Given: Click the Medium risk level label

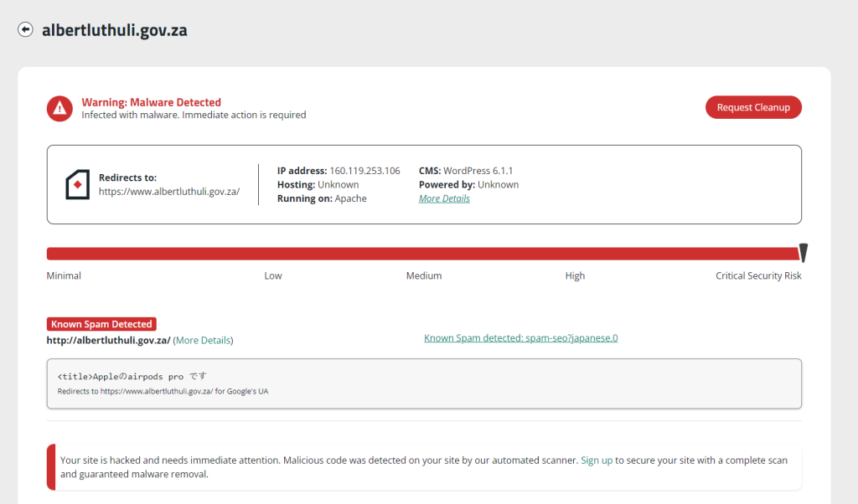Looking at the screenshot, I should click(x=424, y=275).
